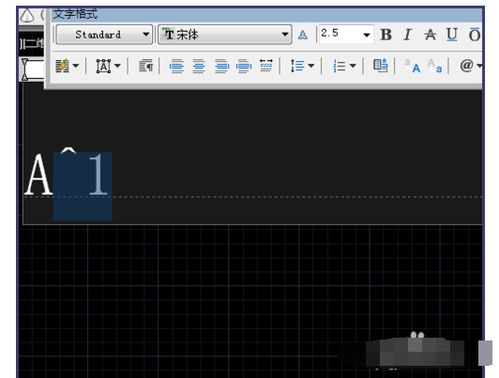Screen dimensions: 499x378
Task: Click the annotative triangle icon
Action: point(302,35)
